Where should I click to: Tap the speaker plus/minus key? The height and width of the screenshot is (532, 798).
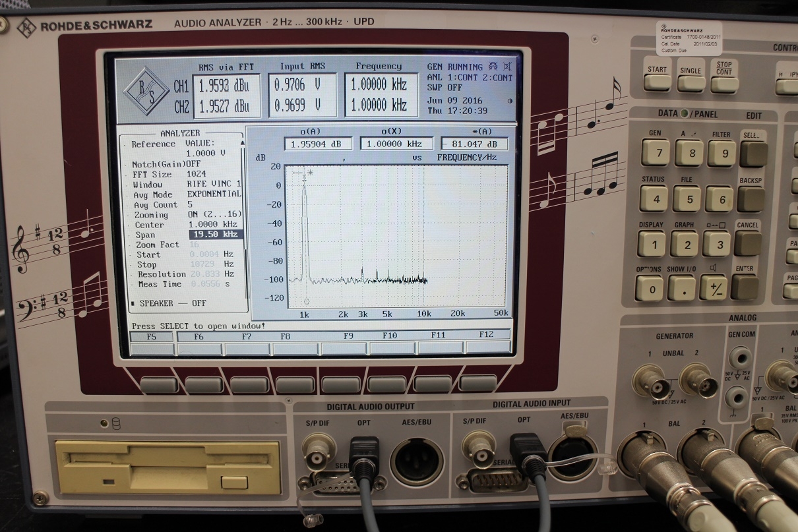(714, 288)
